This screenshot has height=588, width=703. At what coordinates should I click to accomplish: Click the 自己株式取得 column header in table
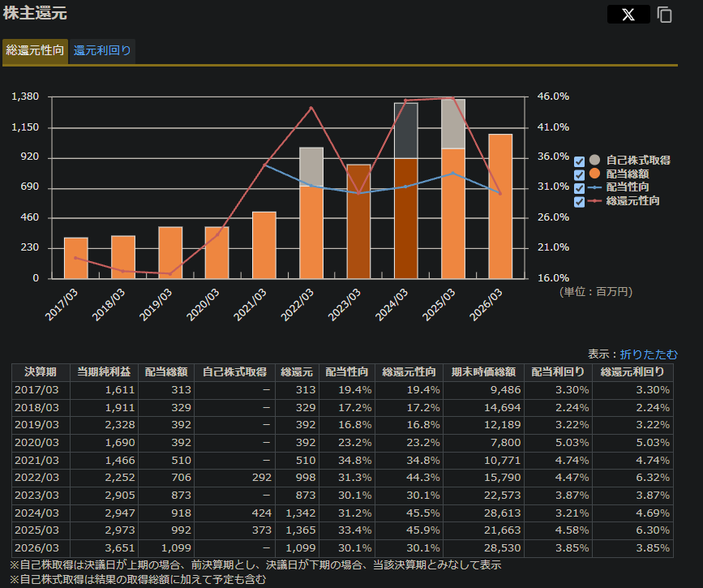click(x=234, y=372)
